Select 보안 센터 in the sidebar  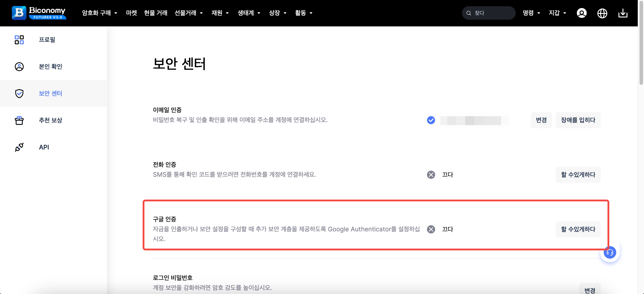[x=51, y=94]
